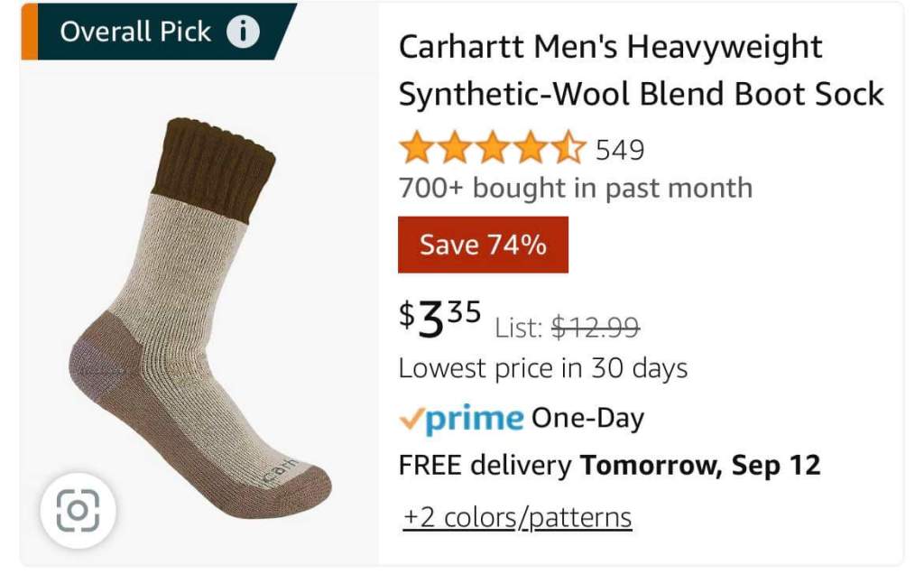Click the Save 74% red badge
This screenshot has height=574, width=924.
483,245
